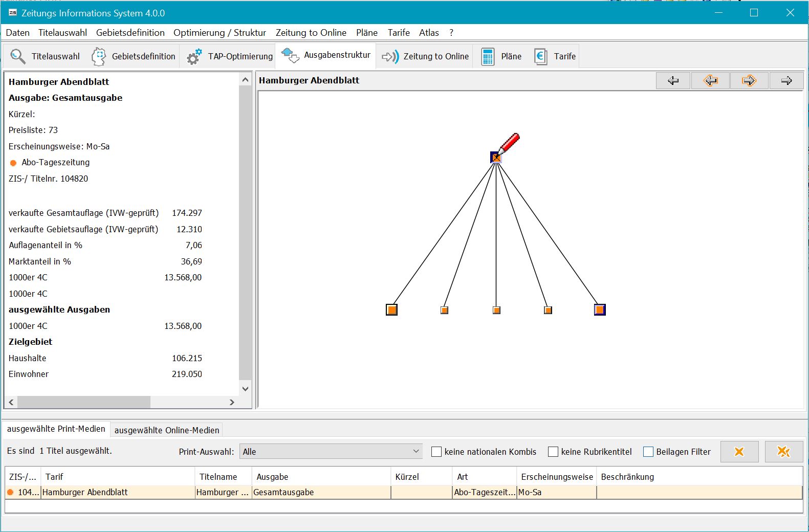The height and width of the screenshot is (532, 809).
Task: Click the orange right arrow navigation button
Action: click(x=749, y=80)
